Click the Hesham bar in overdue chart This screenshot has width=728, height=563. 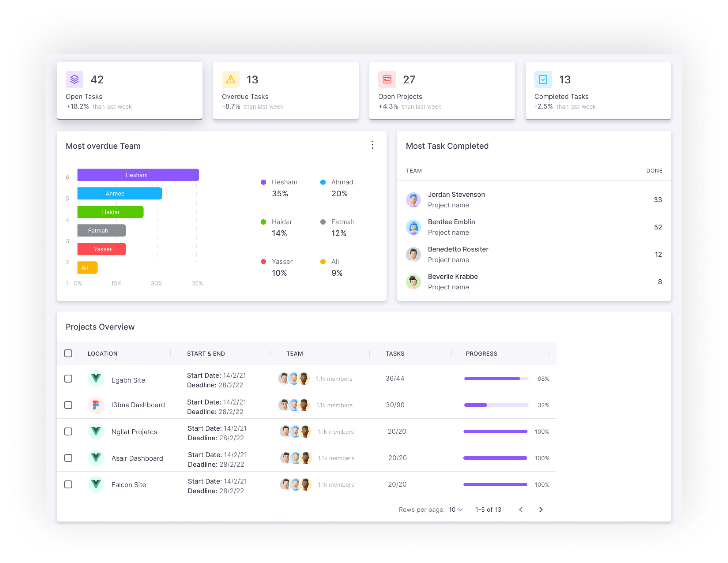tap(138, 175)
